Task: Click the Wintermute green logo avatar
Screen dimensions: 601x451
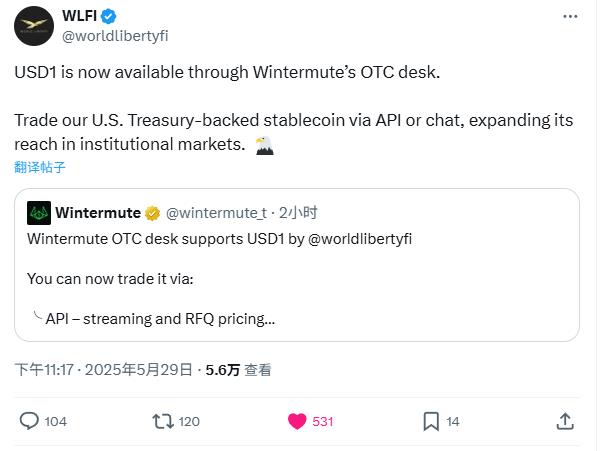Action: pyautogui.click(x=39, y=213)
